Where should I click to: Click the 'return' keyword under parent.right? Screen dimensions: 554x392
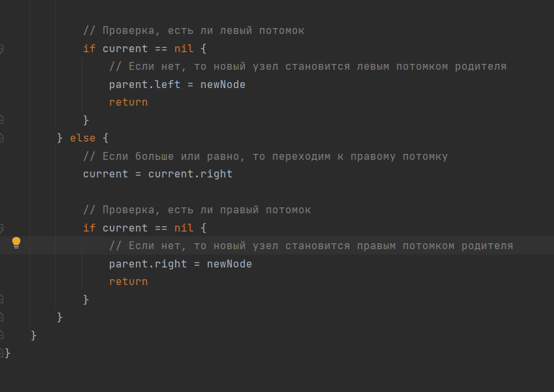(x=129, y=282)
